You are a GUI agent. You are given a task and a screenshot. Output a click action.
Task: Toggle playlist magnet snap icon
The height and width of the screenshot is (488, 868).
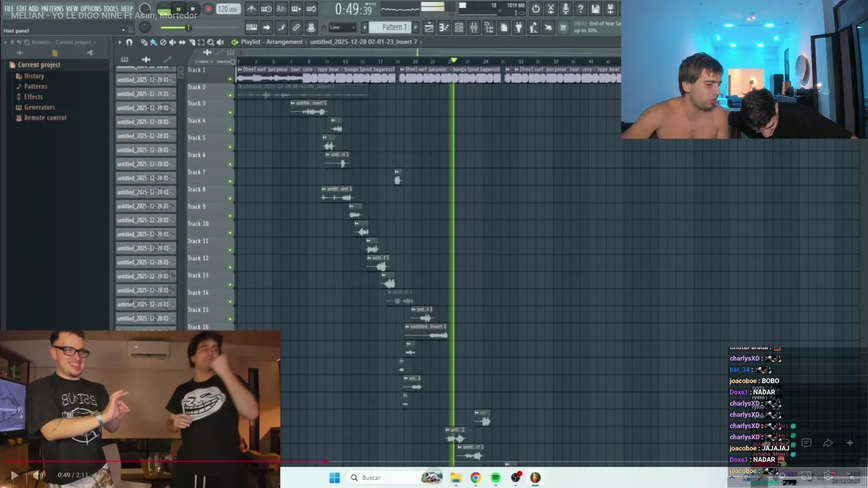pyautogui.click(x=130, y=42)
